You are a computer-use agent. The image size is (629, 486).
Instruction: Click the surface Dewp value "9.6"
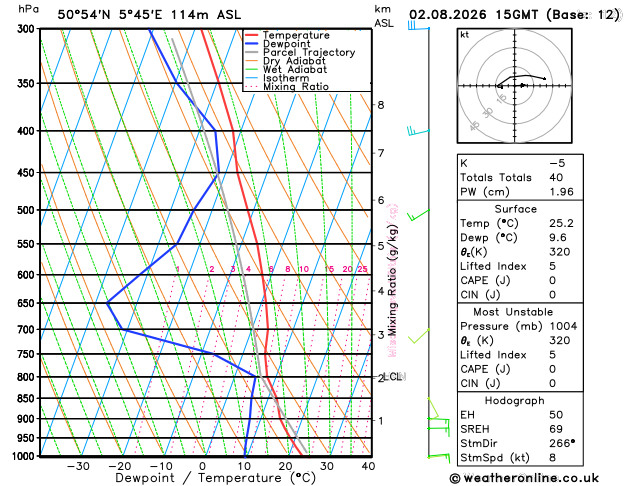[558, 238]
